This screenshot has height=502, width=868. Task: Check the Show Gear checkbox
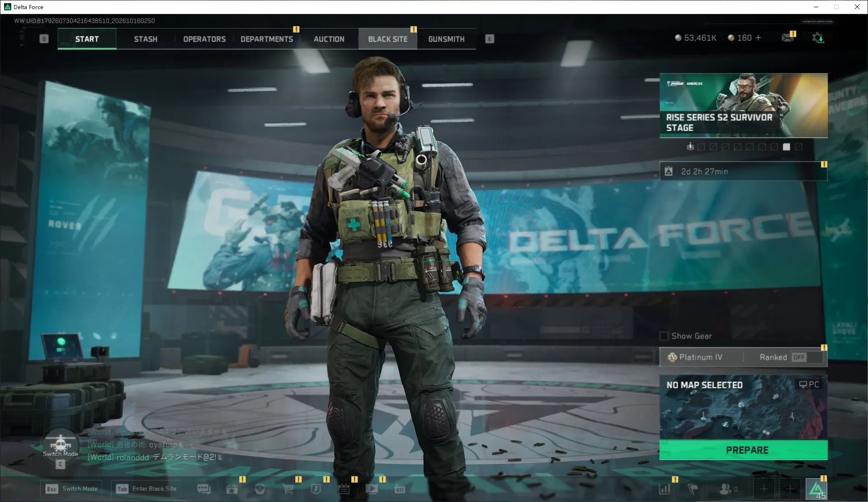(x=664, y=336)
